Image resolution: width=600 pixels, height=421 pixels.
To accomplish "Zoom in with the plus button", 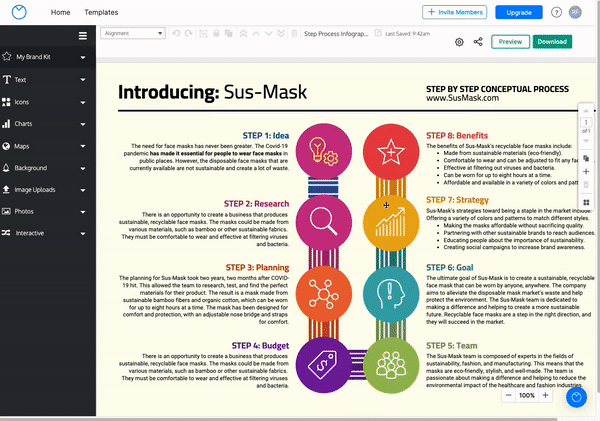I will [x=545, y=395].
